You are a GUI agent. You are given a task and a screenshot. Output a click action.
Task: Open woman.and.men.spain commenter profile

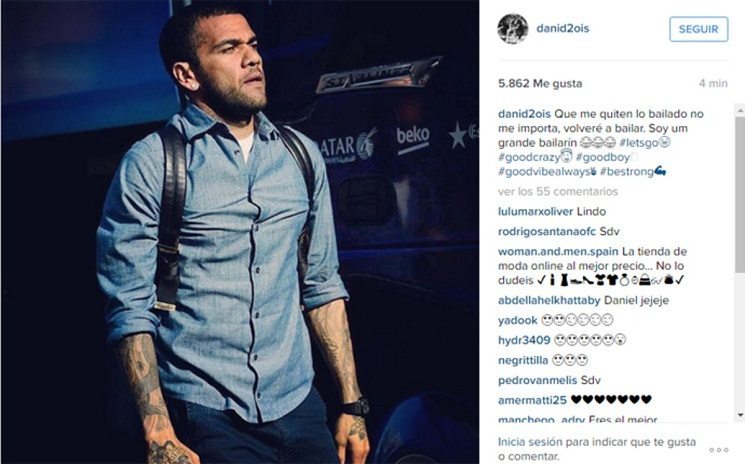tap(558, 251)
